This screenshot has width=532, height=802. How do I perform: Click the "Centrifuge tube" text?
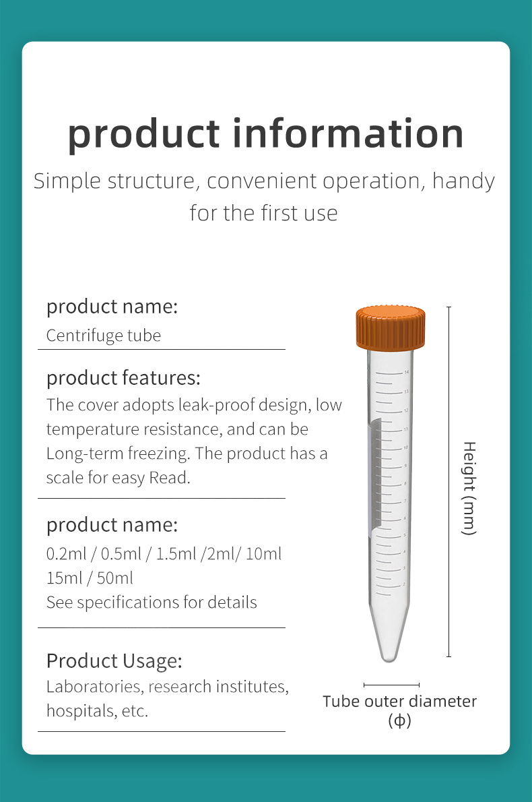pos(104,335)
